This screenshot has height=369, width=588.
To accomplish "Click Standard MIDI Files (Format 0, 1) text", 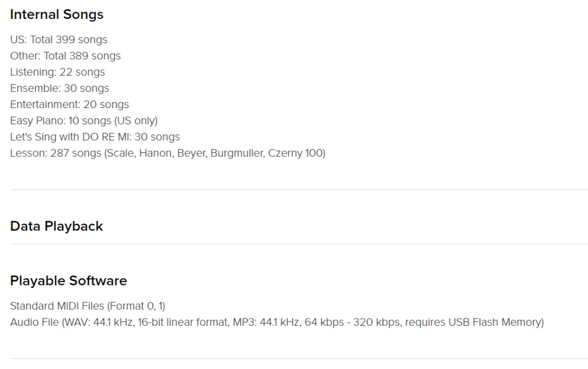I will [87, 306].
